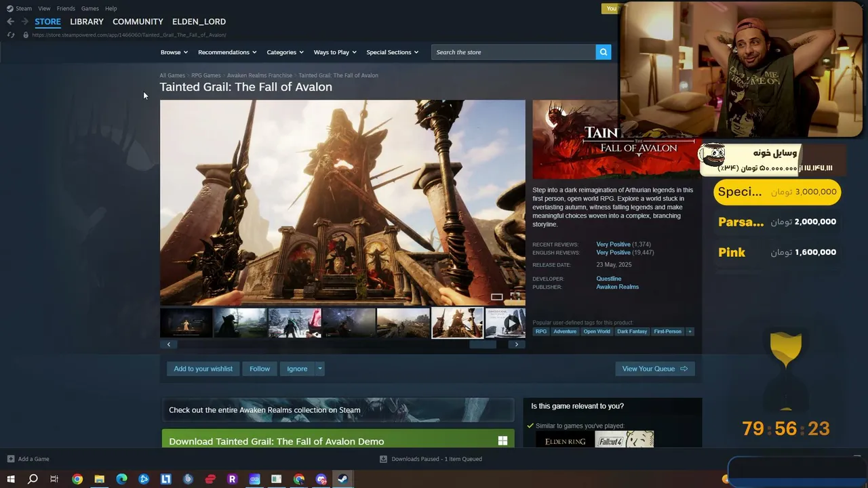Click the plus button to add a tag
The height and width of the screenshot is (488, 868).
pyautogui.click(x=690, y=331)
